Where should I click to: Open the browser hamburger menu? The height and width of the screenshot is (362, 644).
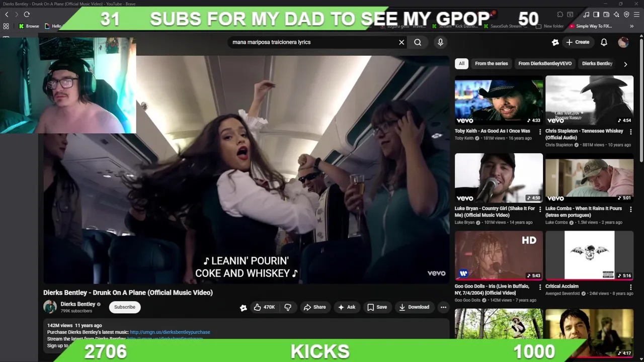[636, 15]
